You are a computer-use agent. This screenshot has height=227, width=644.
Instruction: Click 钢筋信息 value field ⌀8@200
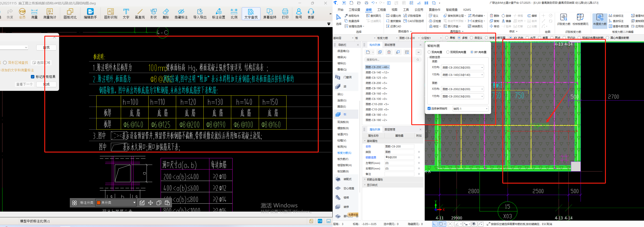[x=399, y=158]
